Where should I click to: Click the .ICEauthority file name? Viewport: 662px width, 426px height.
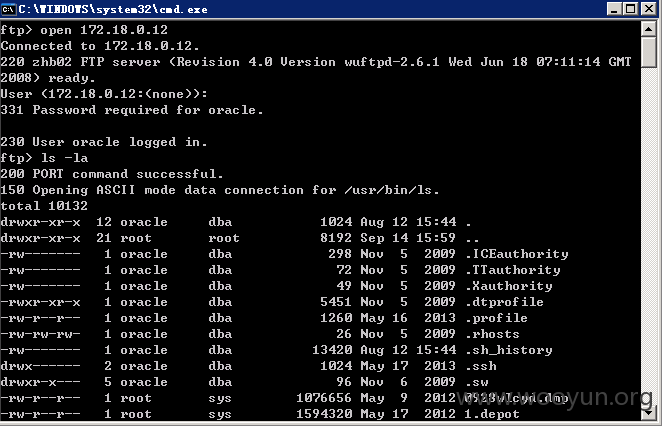(517, 254)
